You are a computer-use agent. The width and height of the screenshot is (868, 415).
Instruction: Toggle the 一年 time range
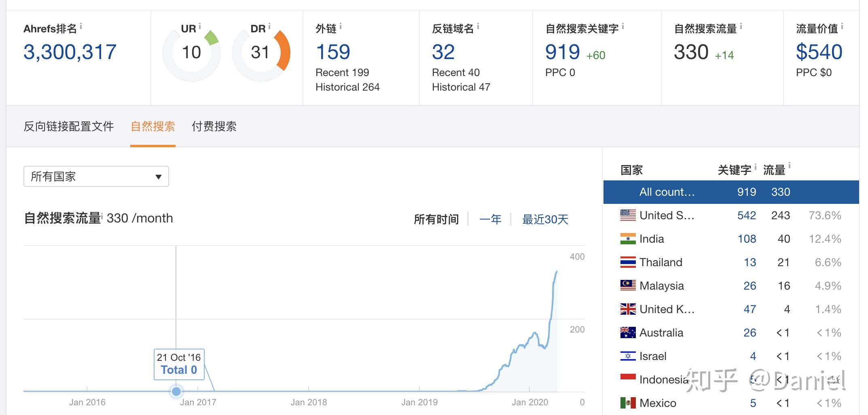pos(490,219)
